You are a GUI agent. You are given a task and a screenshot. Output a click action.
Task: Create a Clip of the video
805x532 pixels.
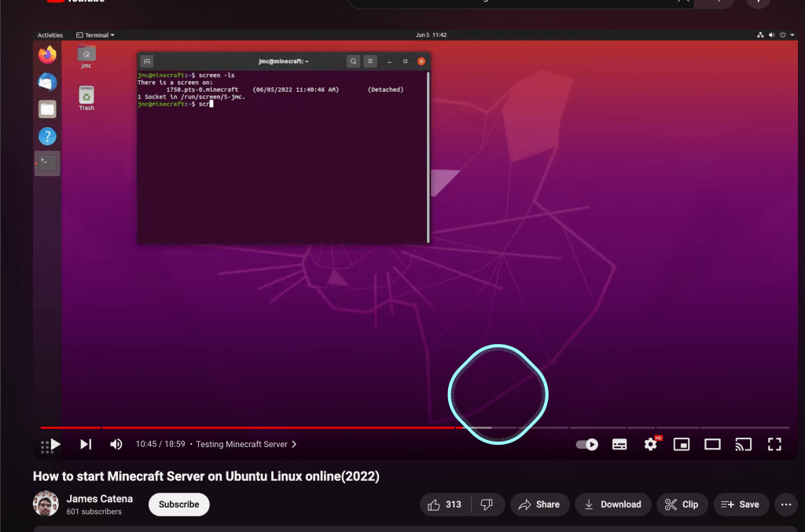[682, 504]
